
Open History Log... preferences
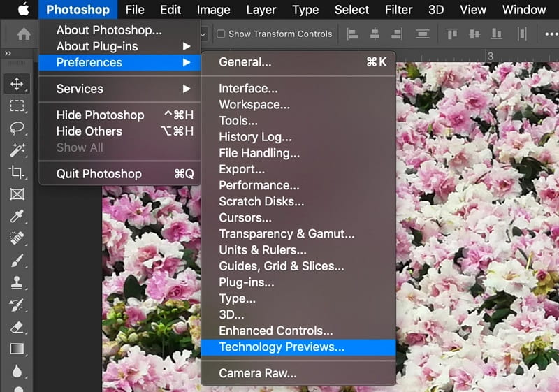(x=298, y=137)
